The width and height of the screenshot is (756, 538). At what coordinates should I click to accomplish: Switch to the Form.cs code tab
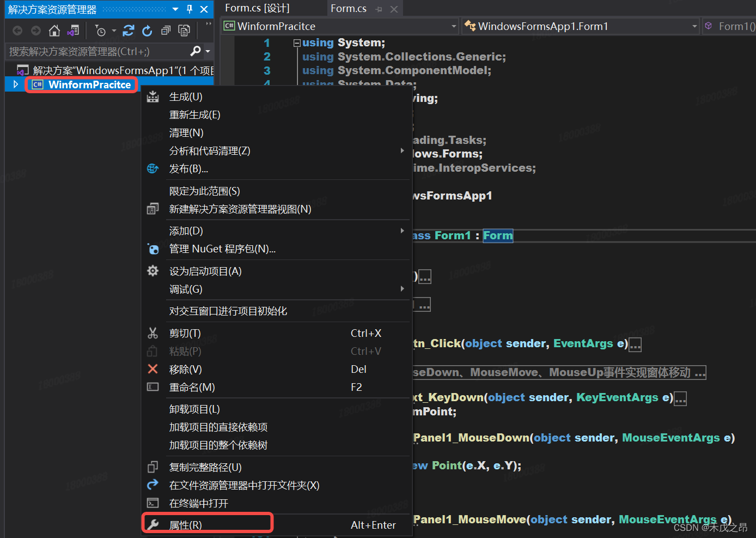click(348, 9)
